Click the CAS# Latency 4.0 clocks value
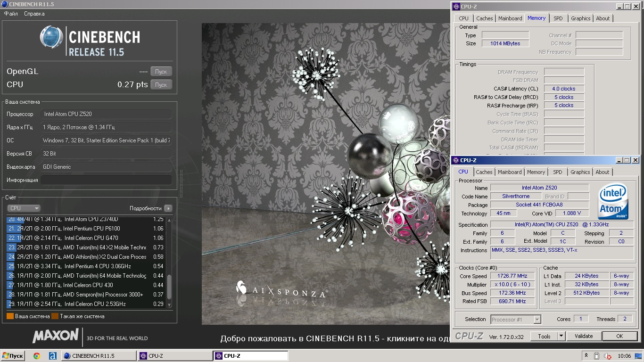Image resolution: width=644 pixels, height=362 pixels. click(x=564, y=89)
